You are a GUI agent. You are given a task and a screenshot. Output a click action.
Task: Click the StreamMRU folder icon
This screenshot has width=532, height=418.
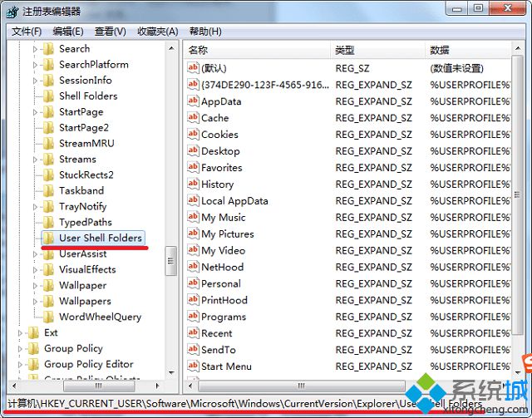click(x=48, y=144)
